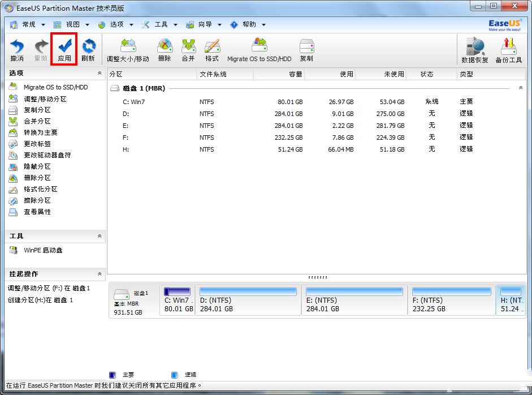Image resolution: width=532 pixels, height=395 pixels.
Task: Choose 擦除分区 in options sidebar
Action: click(x=30, y=200)
